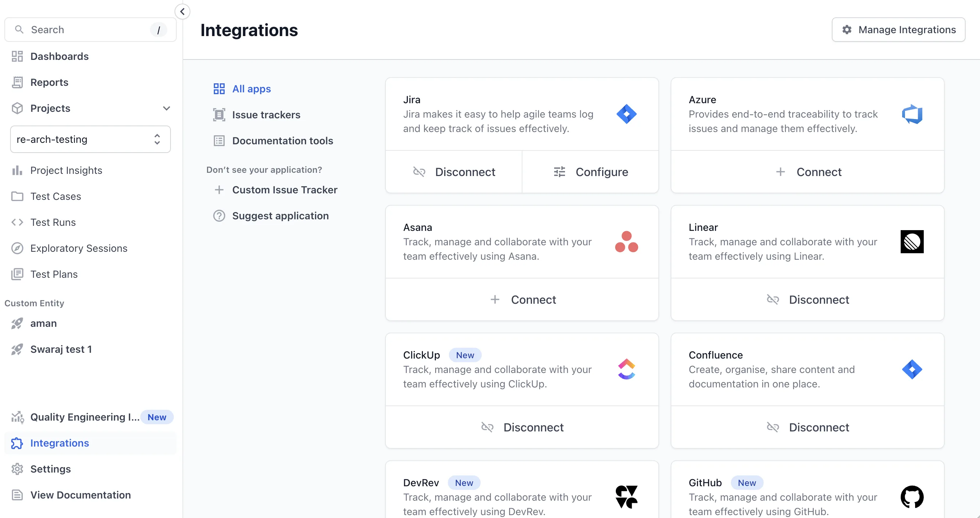Screen dimensions: 980x518
Task: Click the New badge beside GitHub
Action: click(x=746, y=483)
